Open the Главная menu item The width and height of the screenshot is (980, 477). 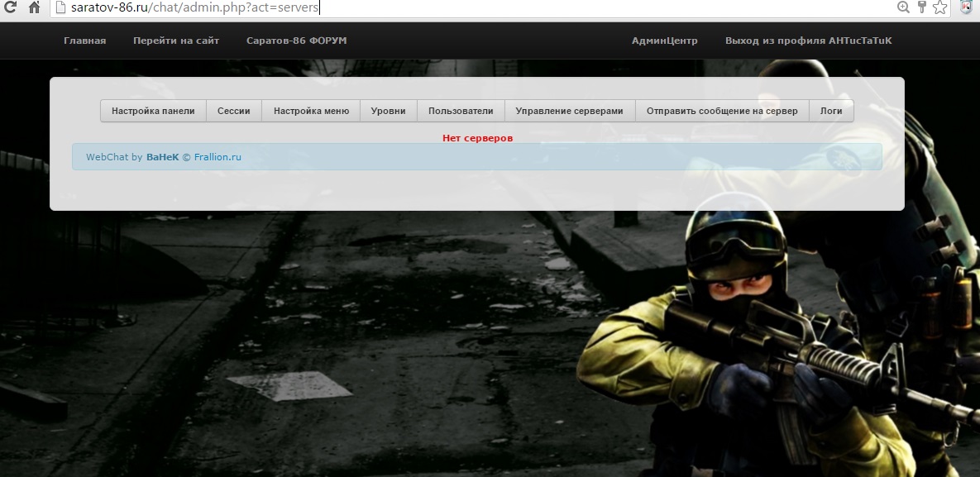[85, 41]
